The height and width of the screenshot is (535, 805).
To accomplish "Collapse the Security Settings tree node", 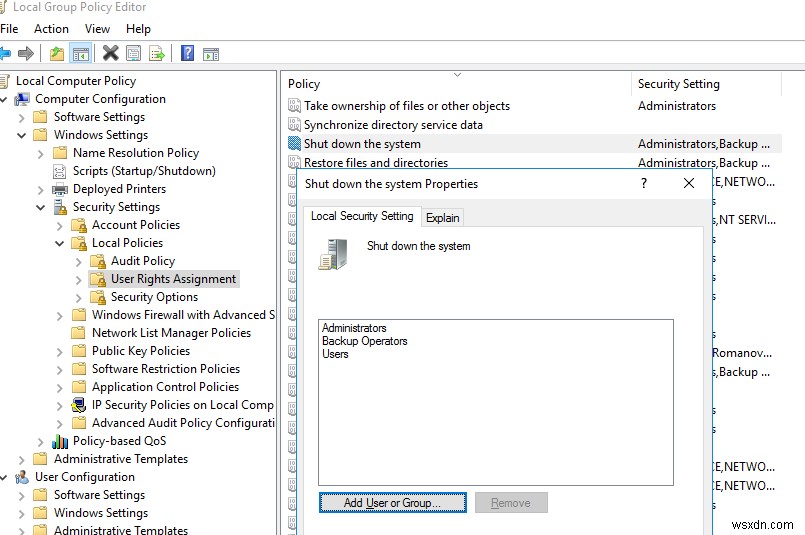I will (x=41, y=207).
